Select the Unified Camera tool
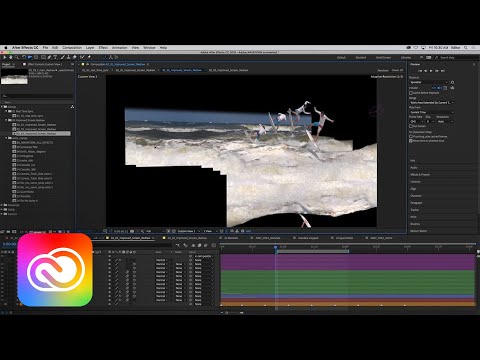The width and height of the screenshot is (480, 360). 30,57
